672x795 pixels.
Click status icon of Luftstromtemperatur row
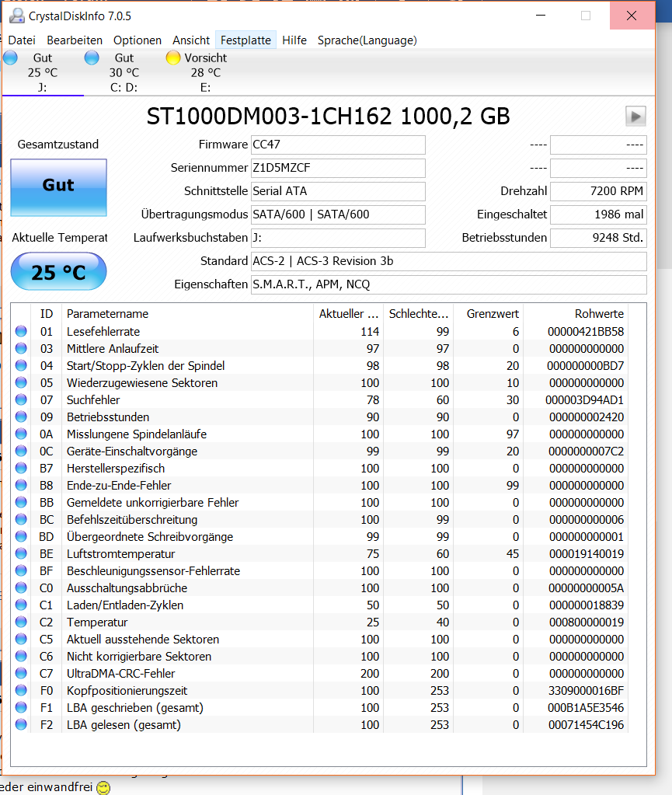(21, 553)
